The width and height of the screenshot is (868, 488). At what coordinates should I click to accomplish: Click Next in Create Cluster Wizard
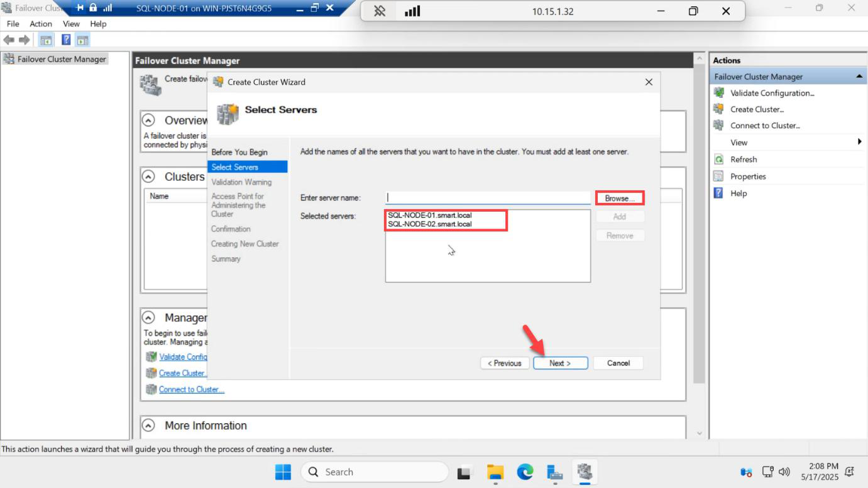tap(560, 363)
